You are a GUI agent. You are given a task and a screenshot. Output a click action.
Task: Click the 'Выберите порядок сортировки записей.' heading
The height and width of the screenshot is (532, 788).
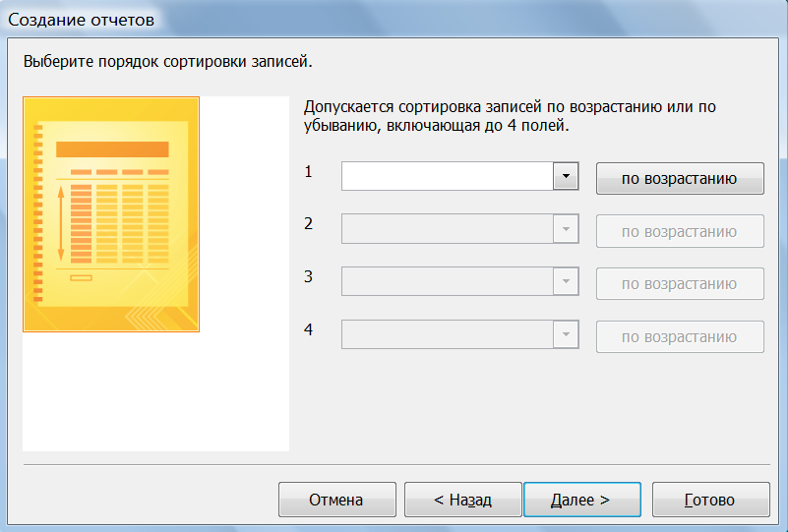[168, 62]
